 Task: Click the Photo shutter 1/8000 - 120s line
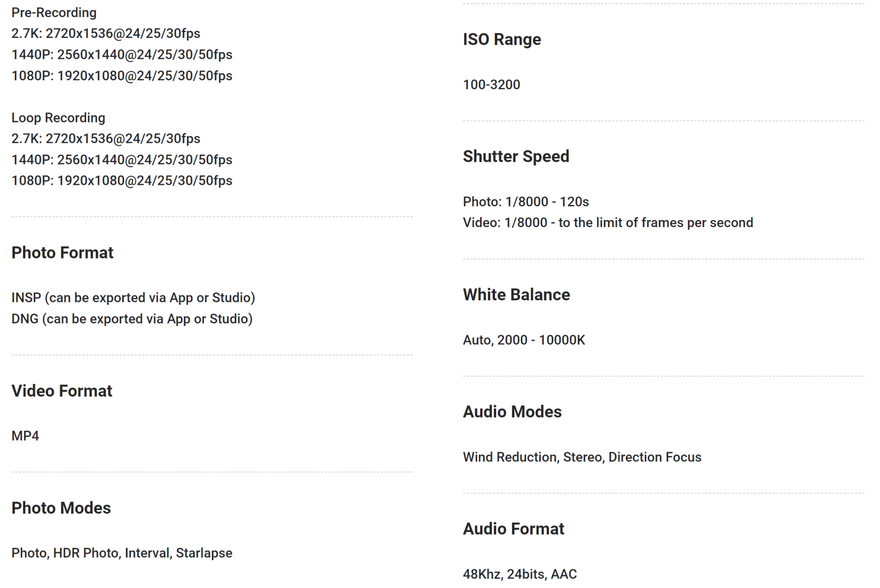pos(526,202)
